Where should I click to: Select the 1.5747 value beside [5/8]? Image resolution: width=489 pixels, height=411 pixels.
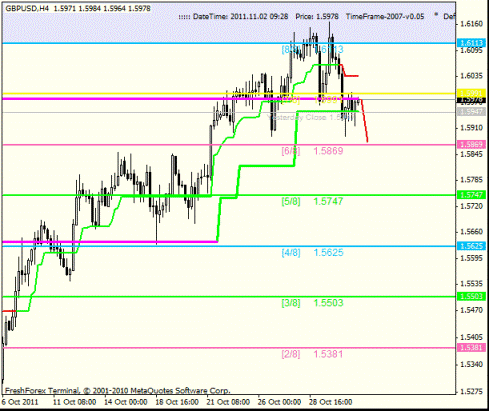(328, 201)
